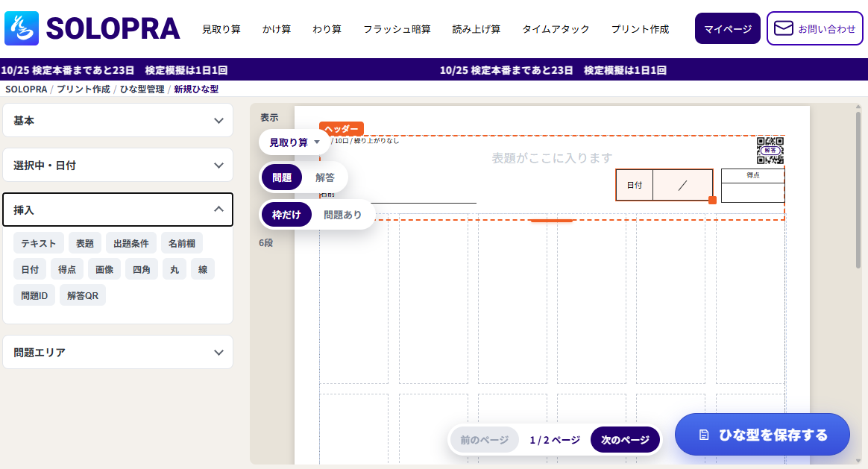868x469 pixels.
Task: Click the 新規ひな型 breadcrumb
Action: tap(196, 89)
